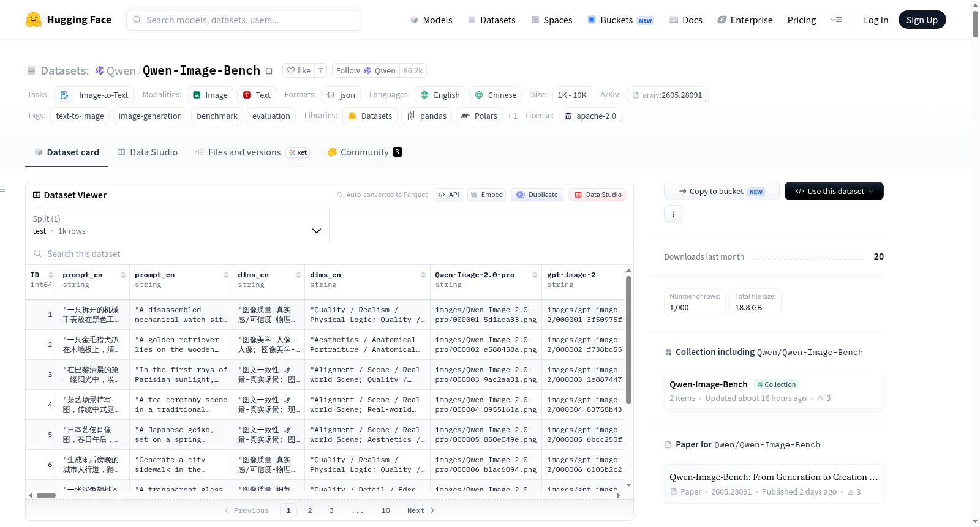Click the Sign Up button
980x527 pixels.
coord(922,20)
